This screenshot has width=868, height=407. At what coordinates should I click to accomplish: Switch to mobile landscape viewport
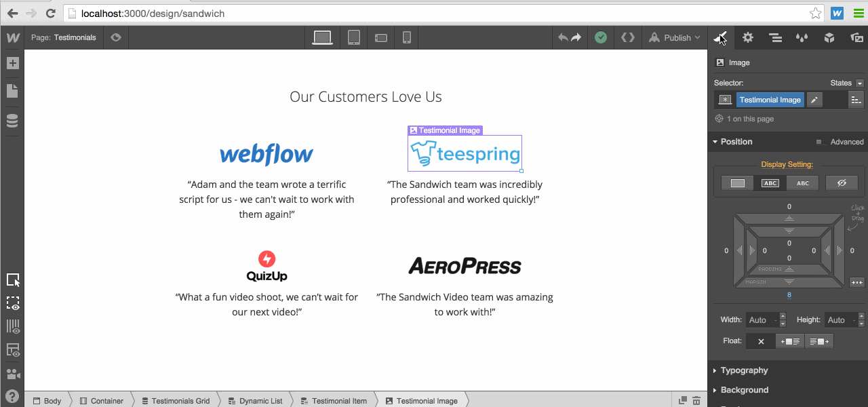[x=380, y=38]
